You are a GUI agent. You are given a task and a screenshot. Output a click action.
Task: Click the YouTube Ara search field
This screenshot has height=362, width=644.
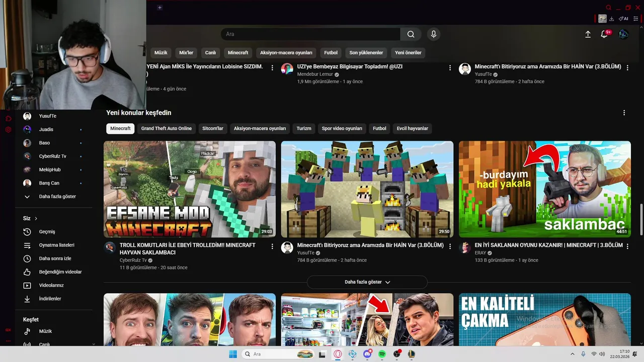click(x=310, y=34)
